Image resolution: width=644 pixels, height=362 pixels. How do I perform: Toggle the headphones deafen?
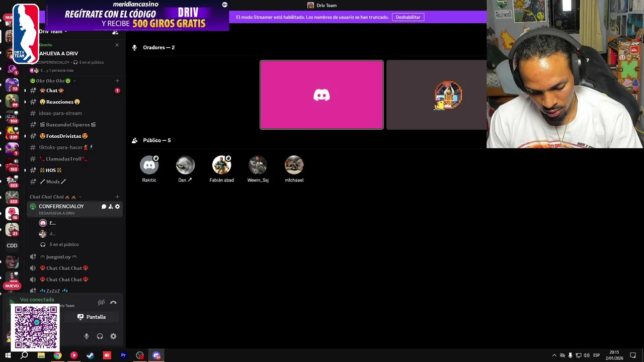(x=100, y=336)
